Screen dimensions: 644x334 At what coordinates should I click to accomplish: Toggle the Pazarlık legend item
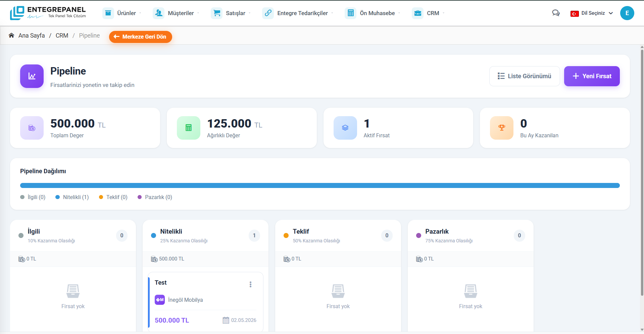coord(155,197)
